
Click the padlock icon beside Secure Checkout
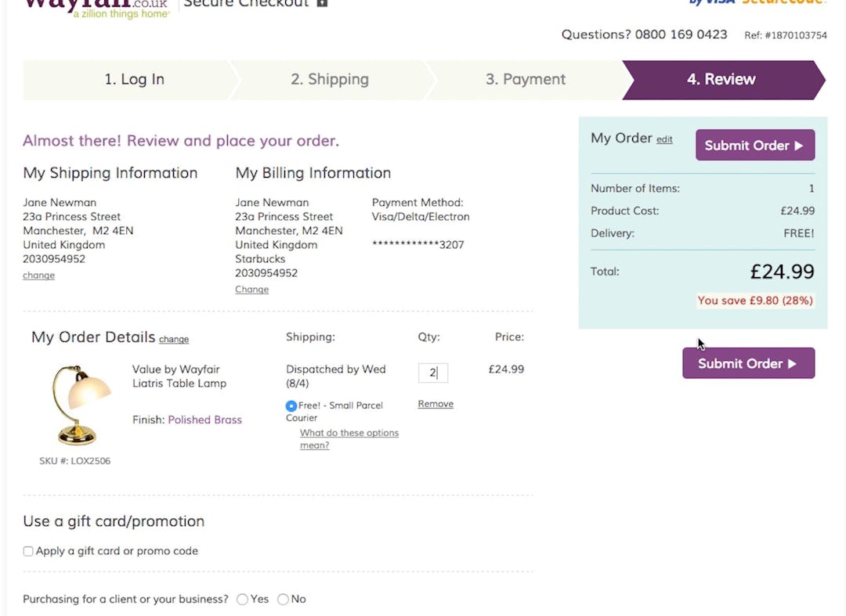321,3
